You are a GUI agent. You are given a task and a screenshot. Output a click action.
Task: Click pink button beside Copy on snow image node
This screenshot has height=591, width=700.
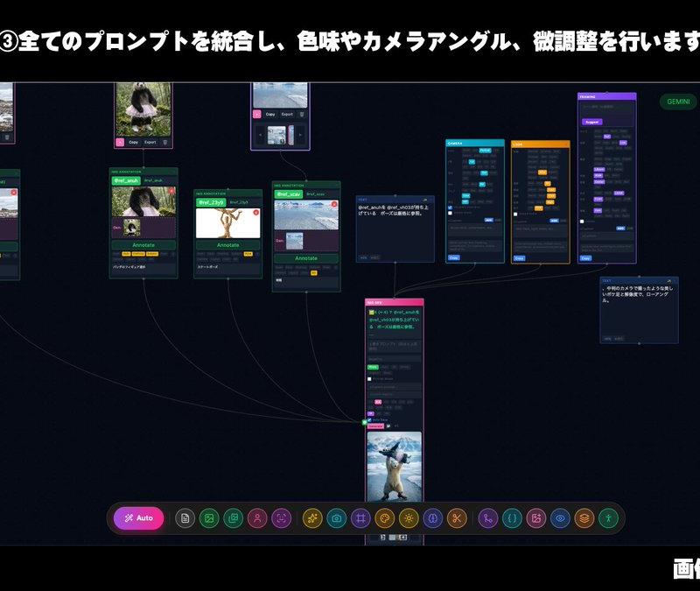(257, 115)
